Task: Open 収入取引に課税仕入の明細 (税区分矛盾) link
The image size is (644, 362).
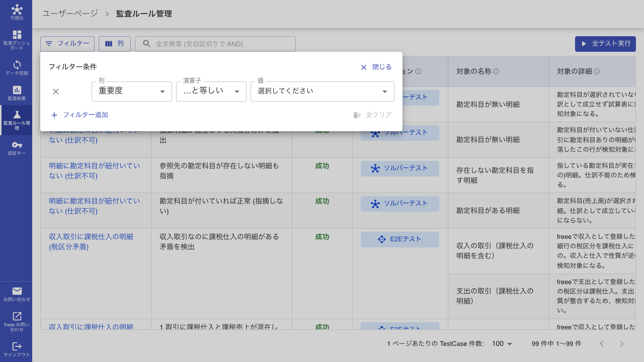Action: [x=91, y=241]
